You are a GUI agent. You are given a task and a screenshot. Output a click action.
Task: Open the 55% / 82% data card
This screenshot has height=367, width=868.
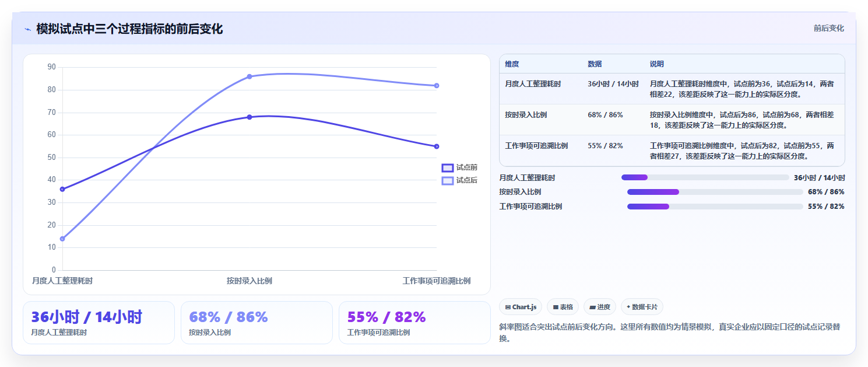(414, 323)
